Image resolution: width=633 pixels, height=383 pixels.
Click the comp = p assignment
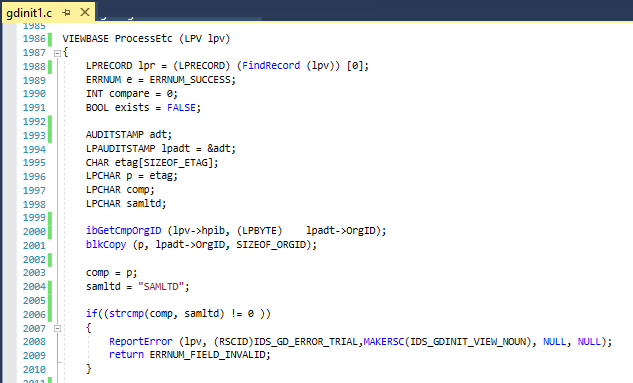tap(111, 273)
